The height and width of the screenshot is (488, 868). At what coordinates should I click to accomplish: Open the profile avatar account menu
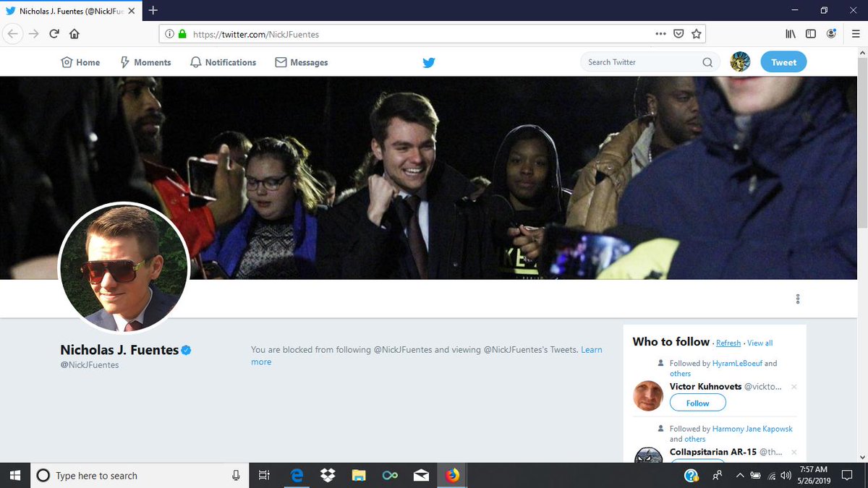[741, 62]
